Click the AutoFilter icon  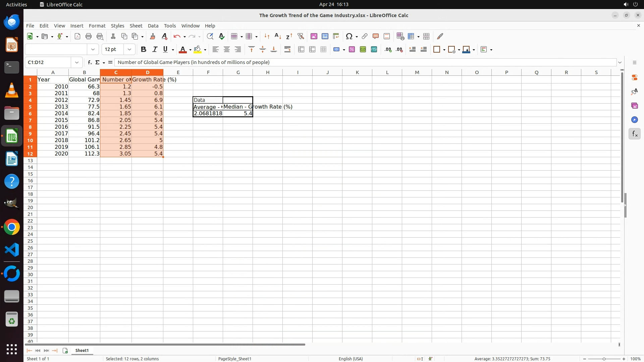click(x=301, y=36)
